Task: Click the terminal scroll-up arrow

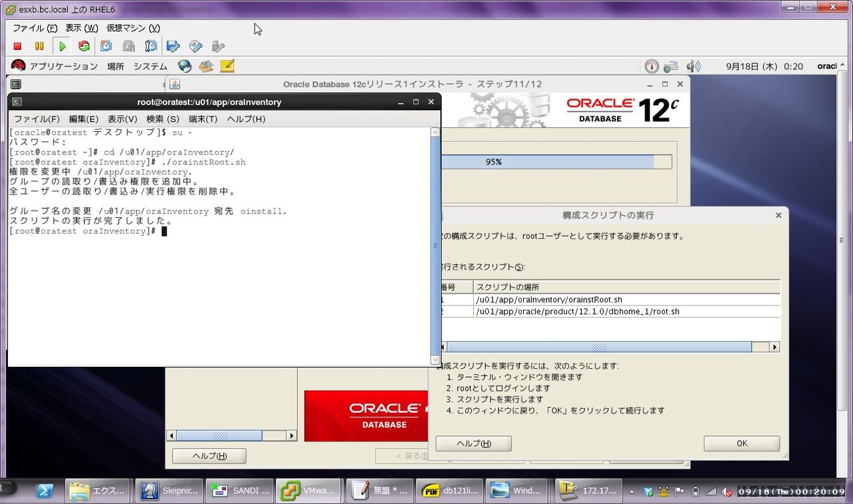Action: [x=436, y=132]
